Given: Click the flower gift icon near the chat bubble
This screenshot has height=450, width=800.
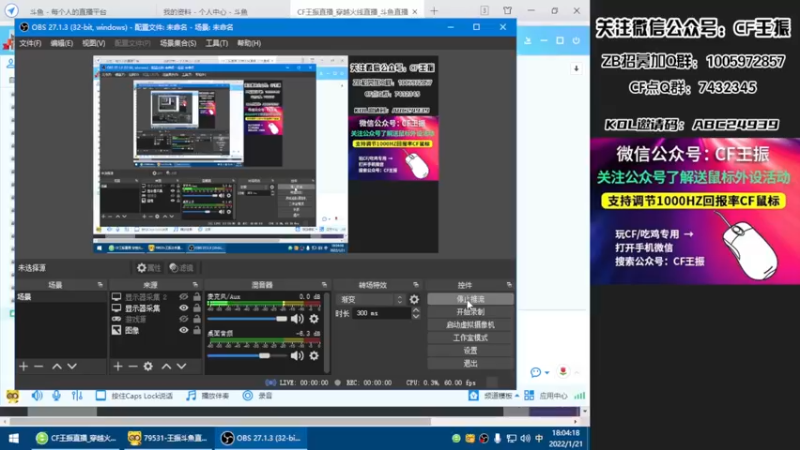Looking at the screenshot, I should [563, 371].
